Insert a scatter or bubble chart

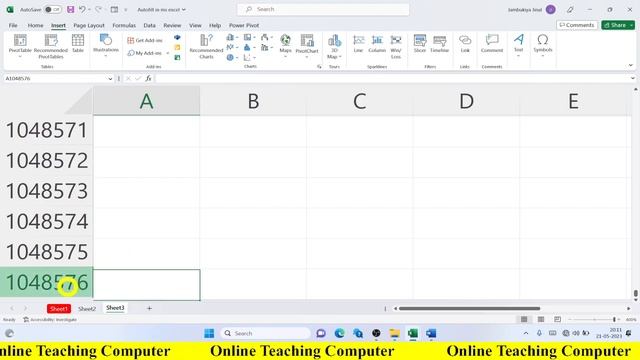click(249, 58)
